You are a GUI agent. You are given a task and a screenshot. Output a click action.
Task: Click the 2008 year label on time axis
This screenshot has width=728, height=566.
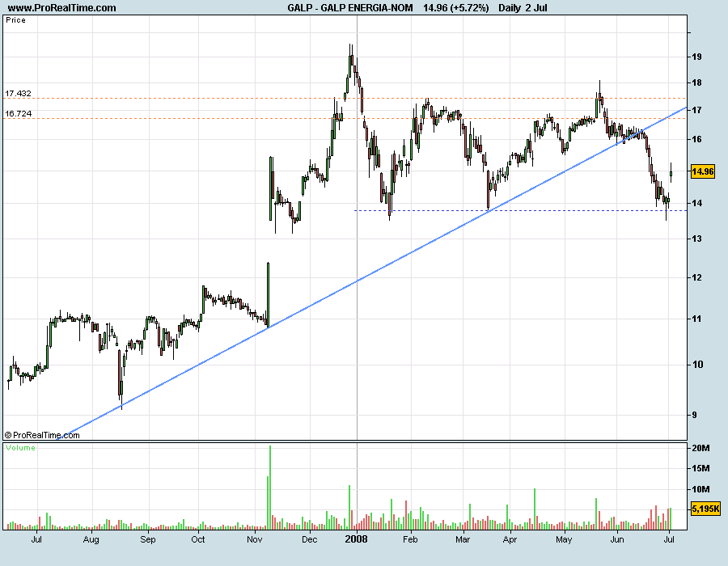357,539
